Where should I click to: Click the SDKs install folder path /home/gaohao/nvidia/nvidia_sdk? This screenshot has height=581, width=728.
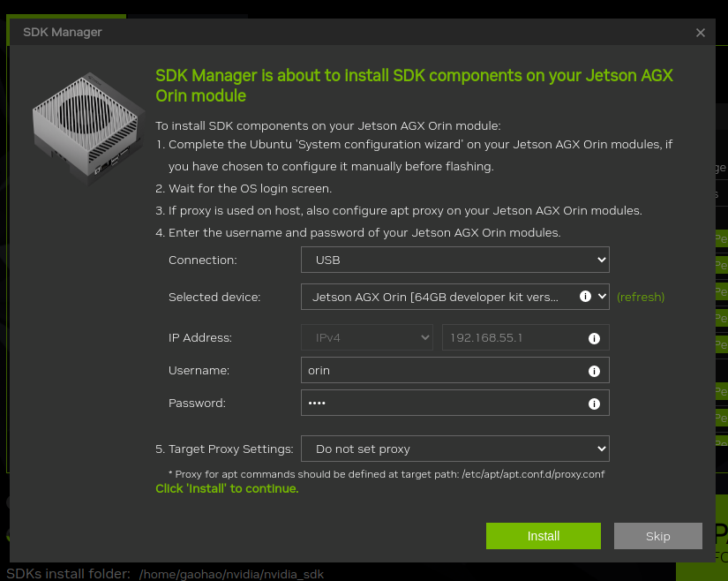(231, 574)
